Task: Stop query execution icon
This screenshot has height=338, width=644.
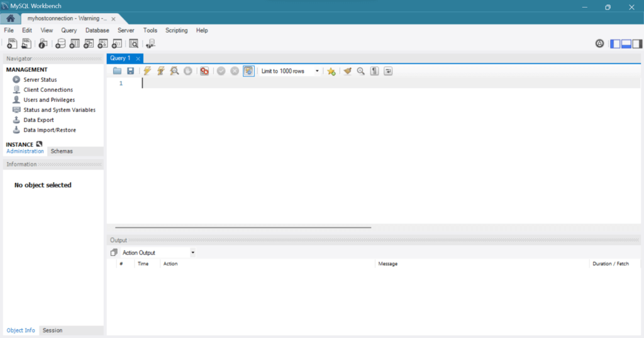Action: 187,71
